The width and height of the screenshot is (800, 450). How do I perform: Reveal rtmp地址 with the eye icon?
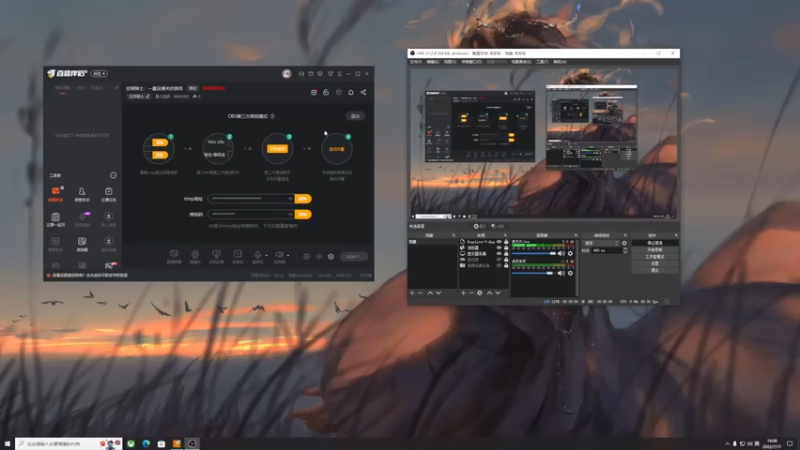point(290,199)
